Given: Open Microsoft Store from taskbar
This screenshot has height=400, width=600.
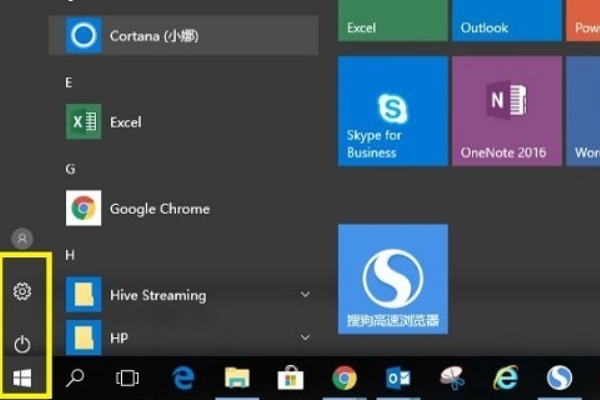Looking at the screenshot, I should [x=290, y=378].
